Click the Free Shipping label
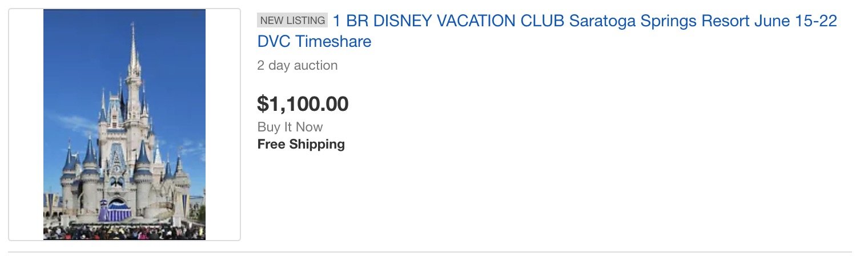This screenshot has width=868, height=256. click(x=301, y=144)
